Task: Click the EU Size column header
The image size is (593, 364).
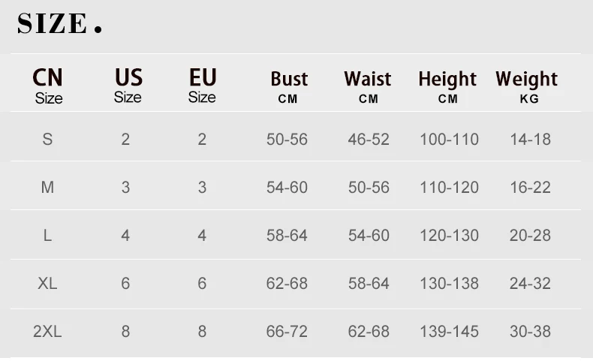Action: (202, 85)
